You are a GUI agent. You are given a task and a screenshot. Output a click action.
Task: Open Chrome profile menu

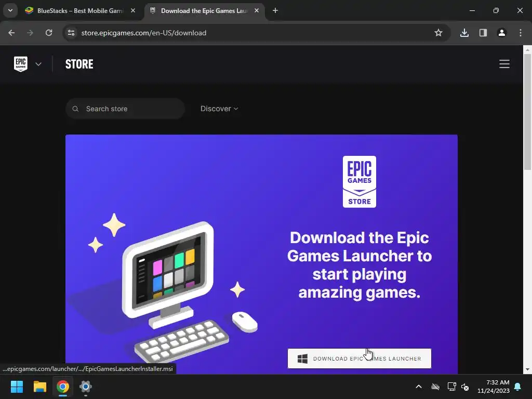pyautogui.click(x=501, y=33)
